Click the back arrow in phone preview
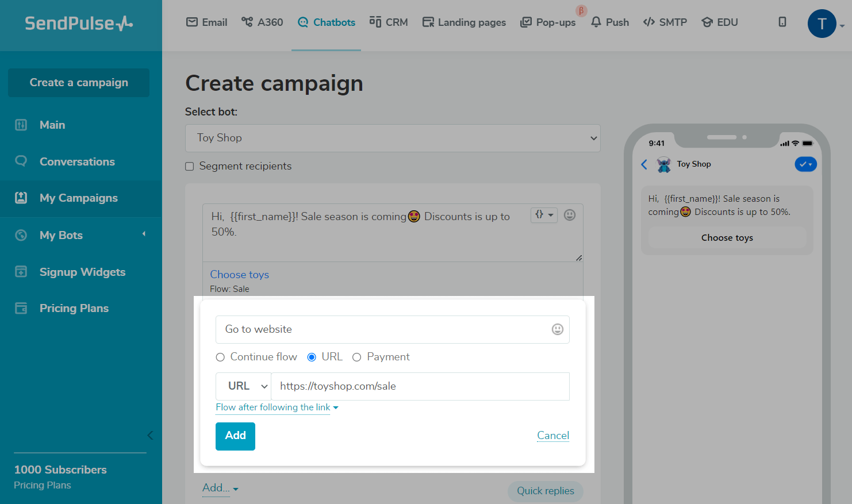The width and height of the screenshot is (852, 504). point(644,164)
